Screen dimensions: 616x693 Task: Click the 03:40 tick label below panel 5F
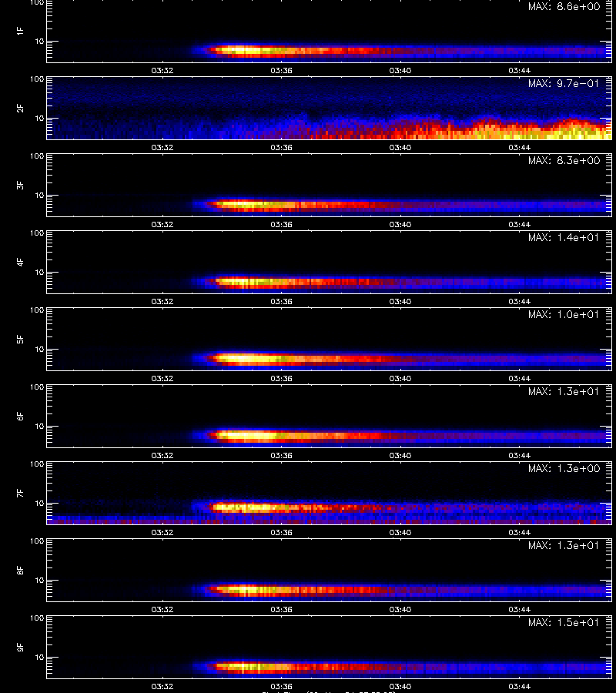click(400, 378)
